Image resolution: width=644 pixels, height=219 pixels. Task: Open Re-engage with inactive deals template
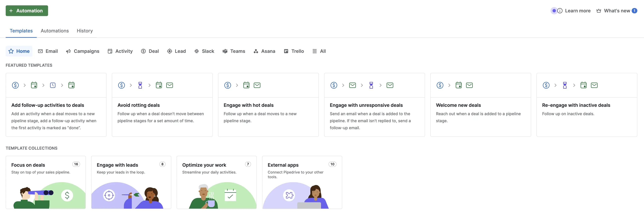[587, 105]
